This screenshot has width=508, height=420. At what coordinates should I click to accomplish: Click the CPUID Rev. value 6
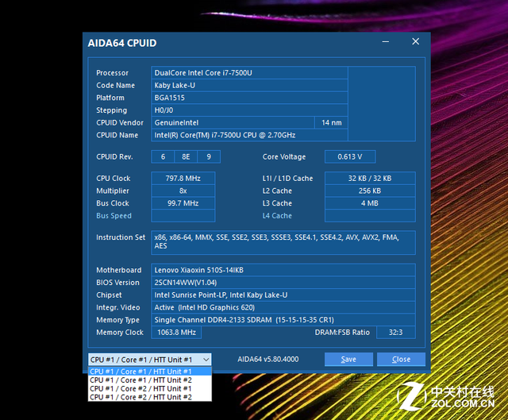click(x=163, y=157)
